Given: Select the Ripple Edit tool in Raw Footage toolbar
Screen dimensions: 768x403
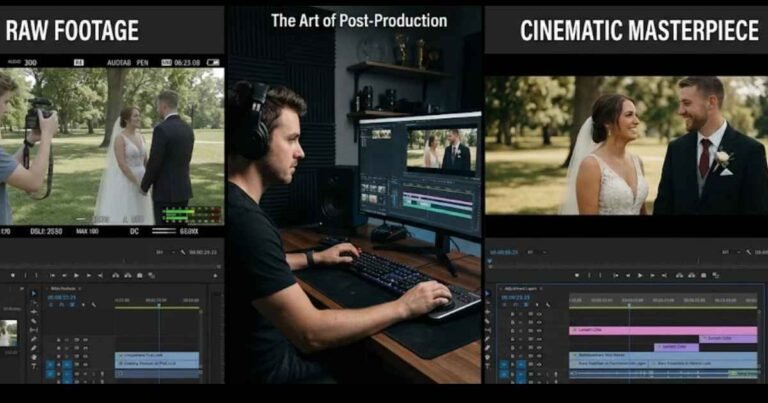Looking at the screenshot, I should tap(34, 312).
